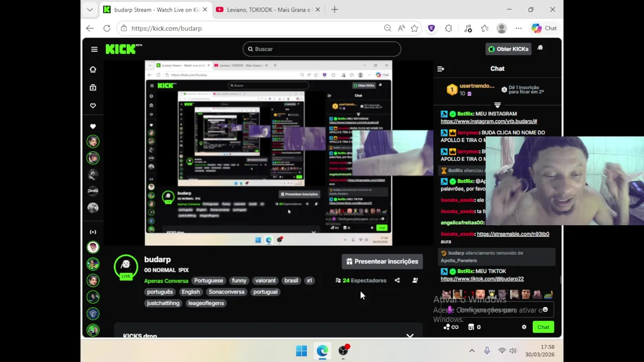Screen dimensions: 644x362
Task: Open Copilot Chat in browser toolbar
Action: [x=544, y=28]
